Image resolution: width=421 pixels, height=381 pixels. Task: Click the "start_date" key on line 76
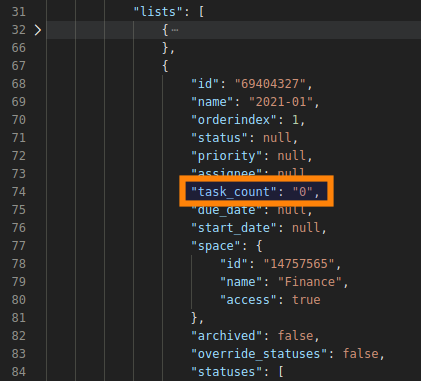[234, 228]
